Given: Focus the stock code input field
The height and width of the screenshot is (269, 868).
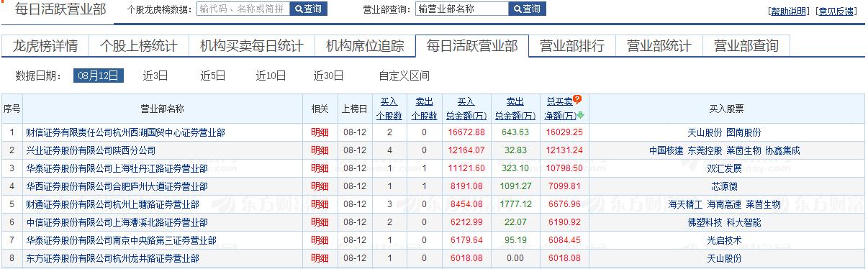Looking at the screenshot, I should tap(243, 9).
